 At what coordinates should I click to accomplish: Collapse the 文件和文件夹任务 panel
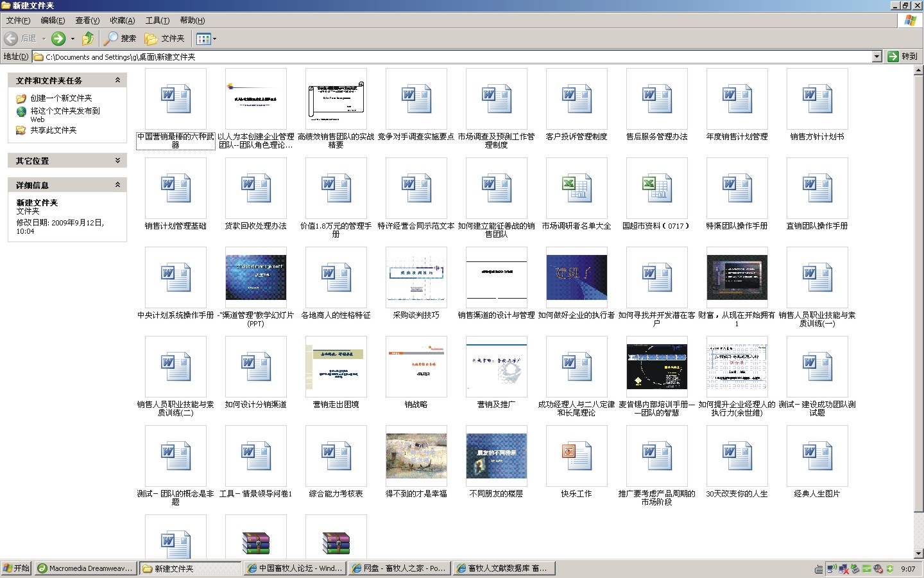coord(117,80)
